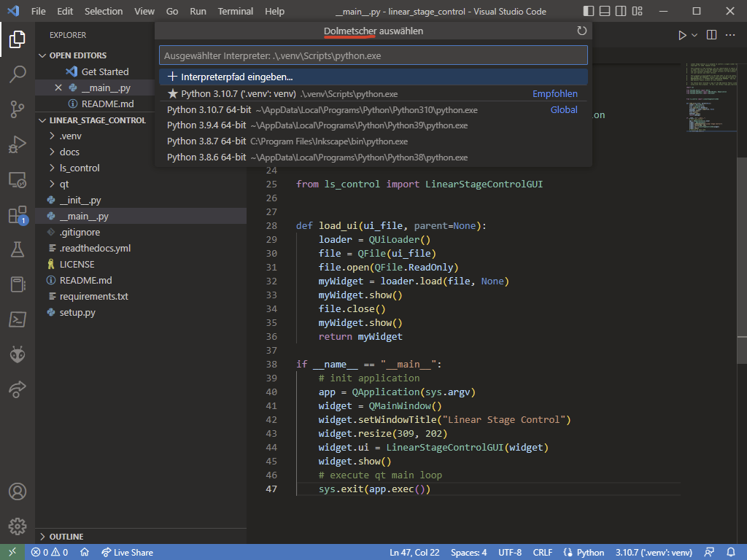Viewport: 747px width, 560px height.
Task: Click Live Share in the status bar
Action: [127, 553]
